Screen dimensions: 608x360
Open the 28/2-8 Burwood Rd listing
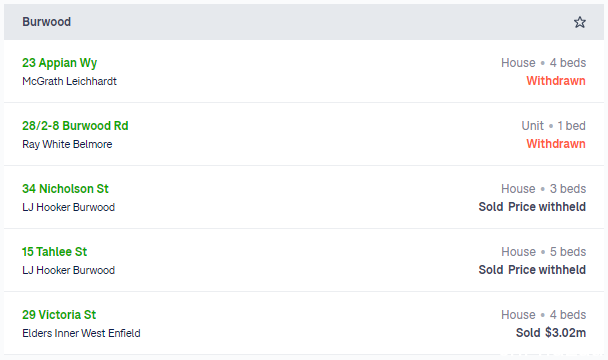coord(75,126)
